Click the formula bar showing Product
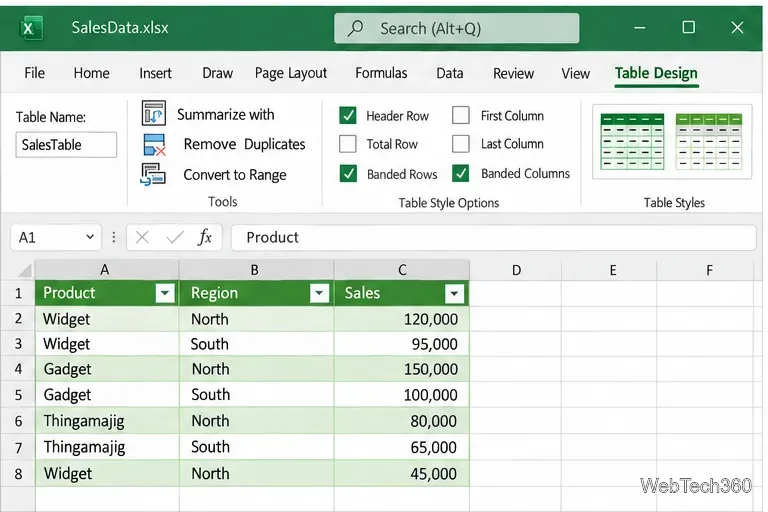Screen dimensions: 768x512 pos(494,238)
